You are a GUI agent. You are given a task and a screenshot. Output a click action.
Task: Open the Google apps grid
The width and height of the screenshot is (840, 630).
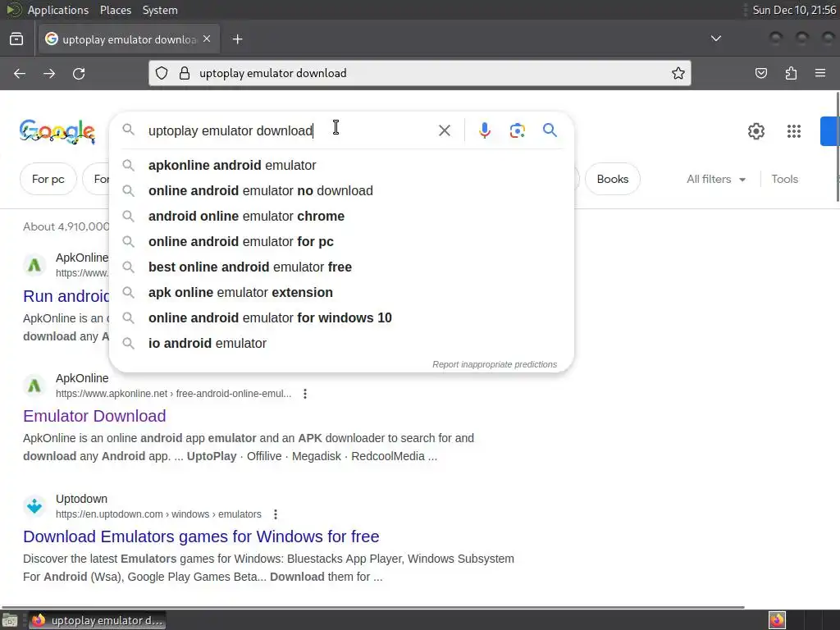794,131
